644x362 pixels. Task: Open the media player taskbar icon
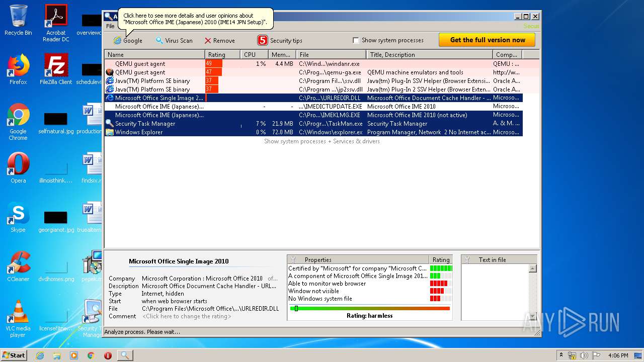(x=74, y=355)
